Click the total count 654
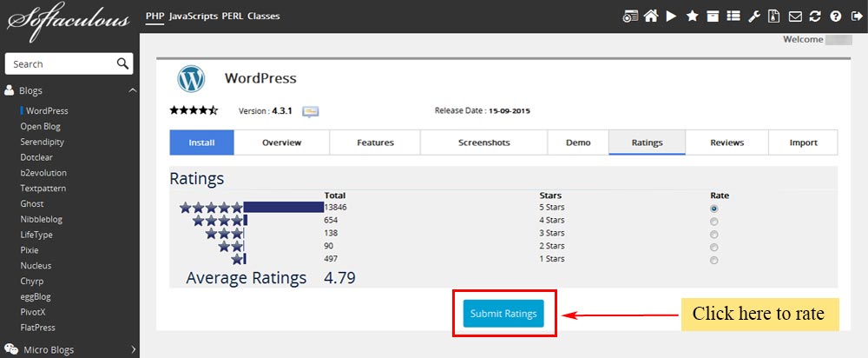This screenshot has width=868, height=358. pyautogui.click(x=331, y=220)
